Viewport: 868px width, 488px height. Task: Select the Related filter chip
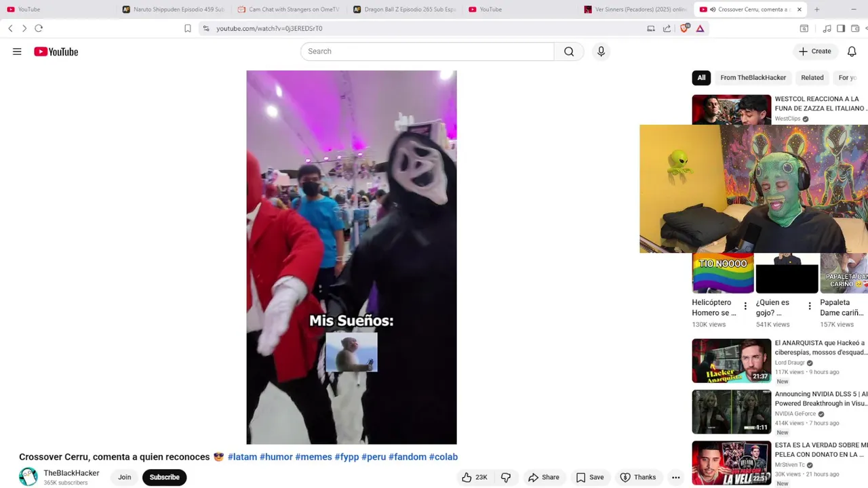click(x=812, y=78)
